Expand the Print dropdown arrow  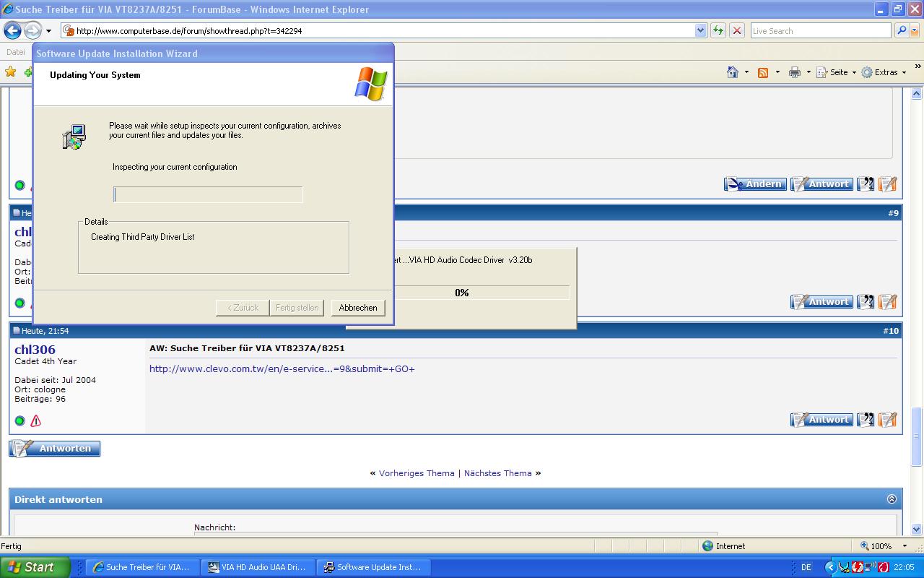point(808,72)
